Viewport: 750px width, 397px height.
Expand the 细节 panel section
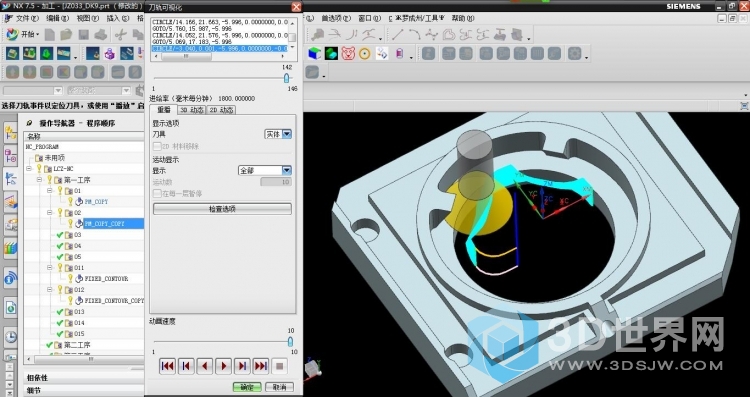pyautogui.click(x=84, y=390)
